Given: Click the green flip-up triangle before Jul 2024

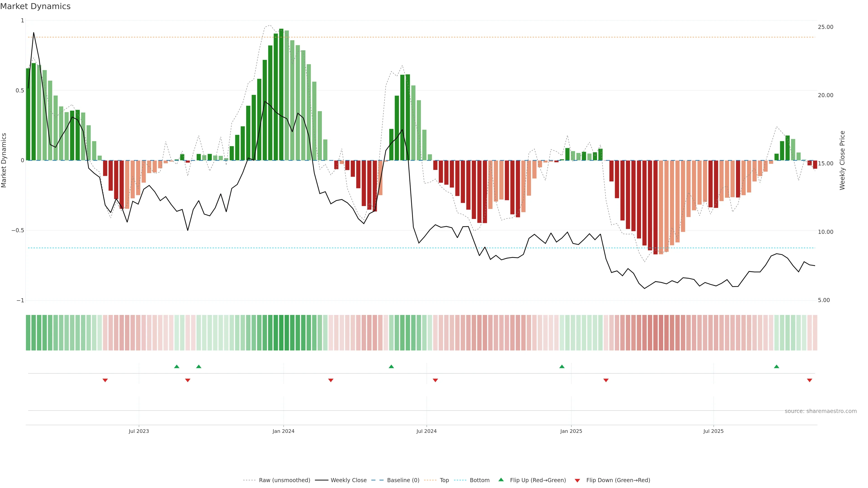Looking at the screenshot, I should pos(391,366).
